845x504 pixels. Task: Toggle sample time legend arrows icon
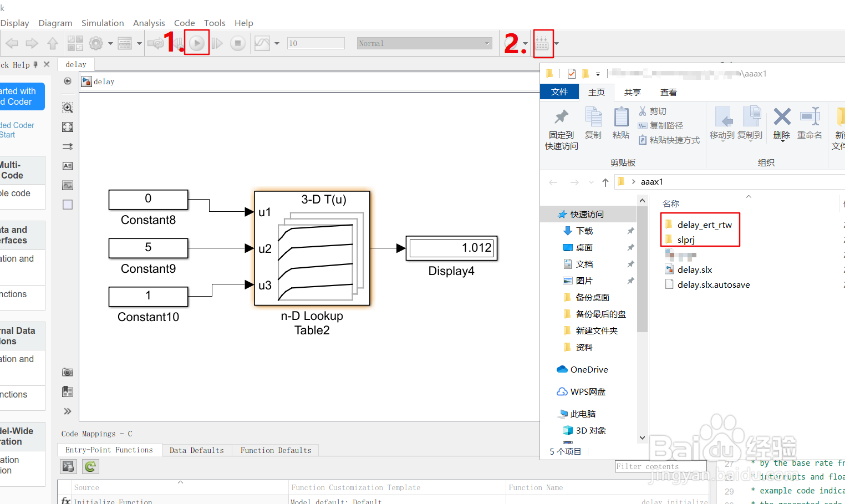68,146
